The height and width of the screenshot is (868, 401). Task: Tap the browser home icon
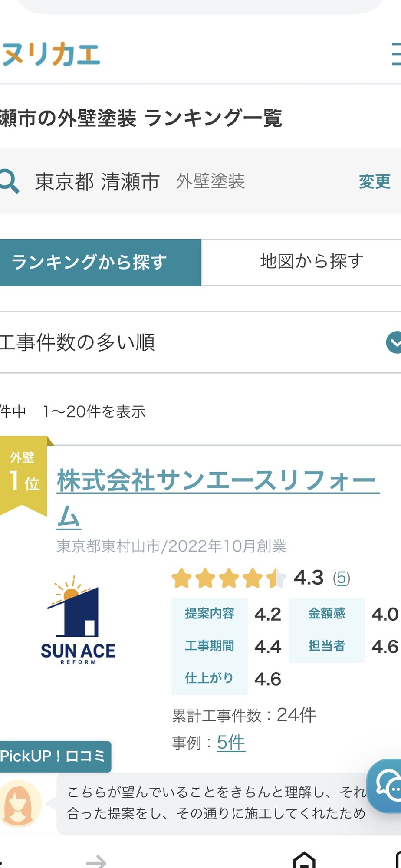click(304, 860)
